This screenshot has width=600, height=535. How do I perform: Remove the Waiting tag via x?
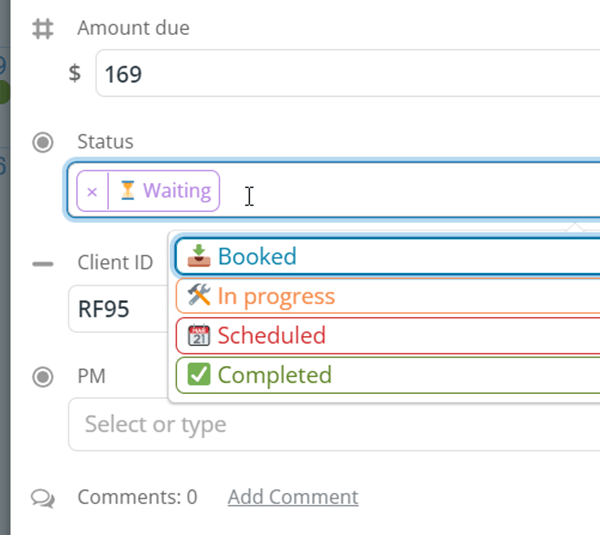(92, 191)
